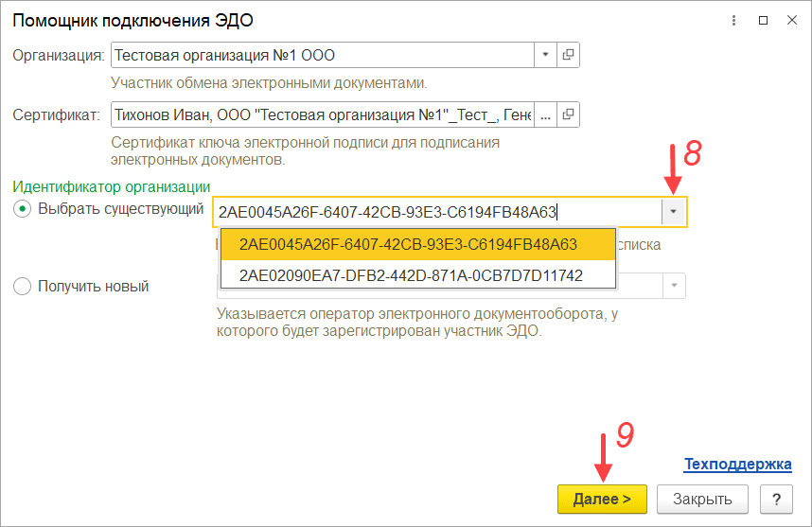Click into the Сертификат text field
812x527 pixels.
[322, 115]
